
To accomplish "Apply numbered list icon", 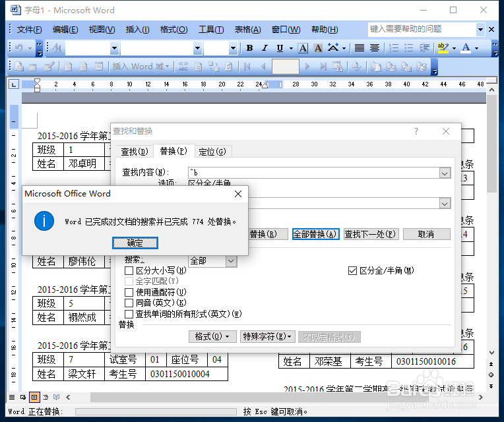I will [394, 48].
